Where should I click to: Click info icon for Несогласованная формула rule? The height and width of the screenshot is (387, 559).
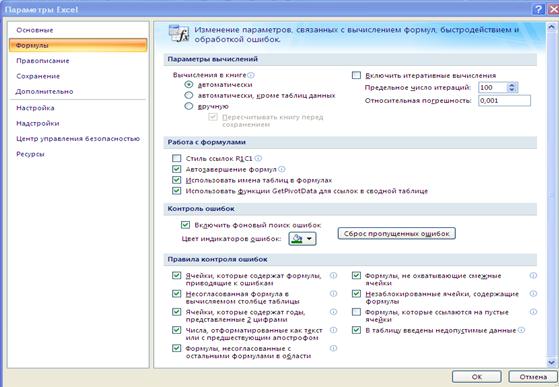point(333,294)
